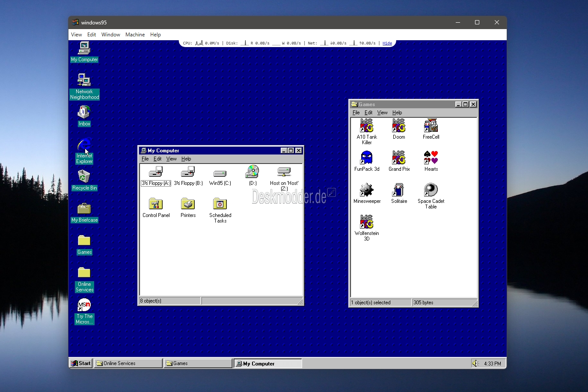Click the Network Neighborhood desktop icon
Viewport: 588px width, 392px height.
(84, 80)
